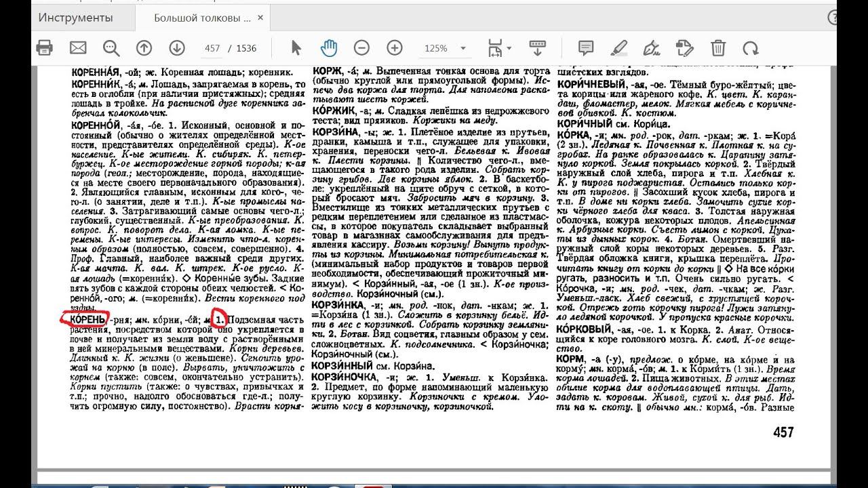
Task: Go to previous page with up arrow
Action: pyautogui.click(x=144, y=47)
